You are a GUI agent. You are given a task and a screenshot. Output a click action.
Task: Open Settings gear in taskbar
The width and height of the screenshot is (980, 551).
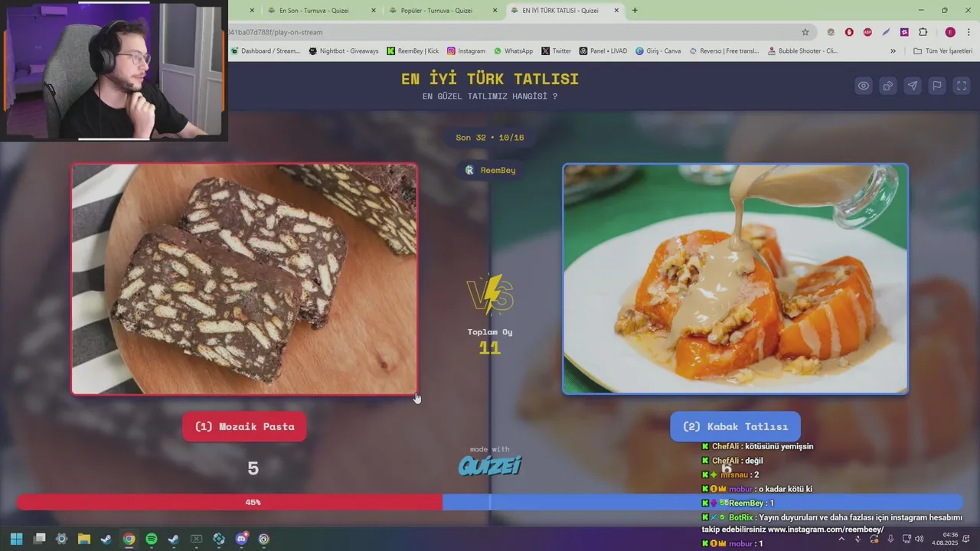pyautogui.click(x=62, y=539)
